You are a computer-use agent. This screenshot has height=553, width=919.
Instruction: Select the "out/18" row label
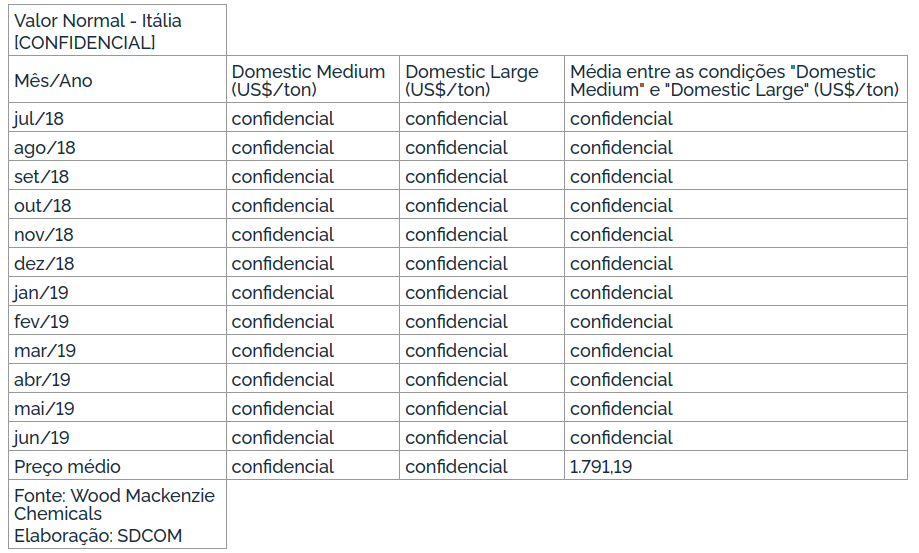pos(43,206)
